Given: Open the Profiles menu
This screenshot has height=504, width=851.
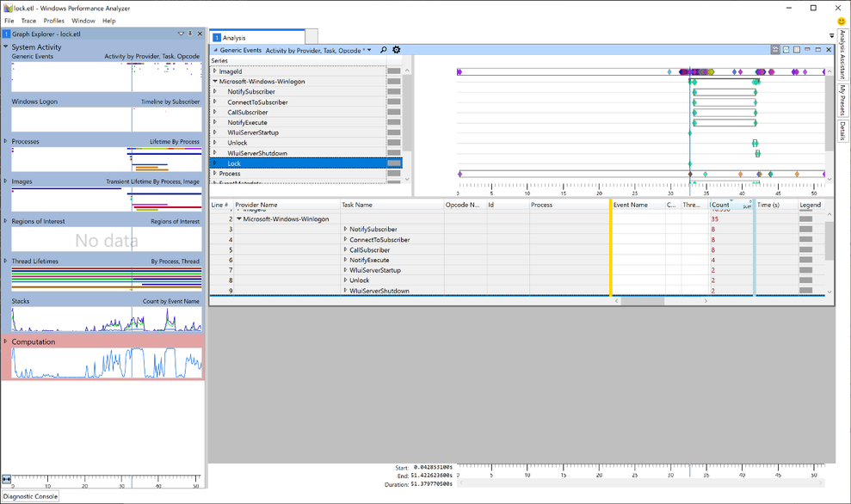Looking at the screenshot, I should pos(53,21).
